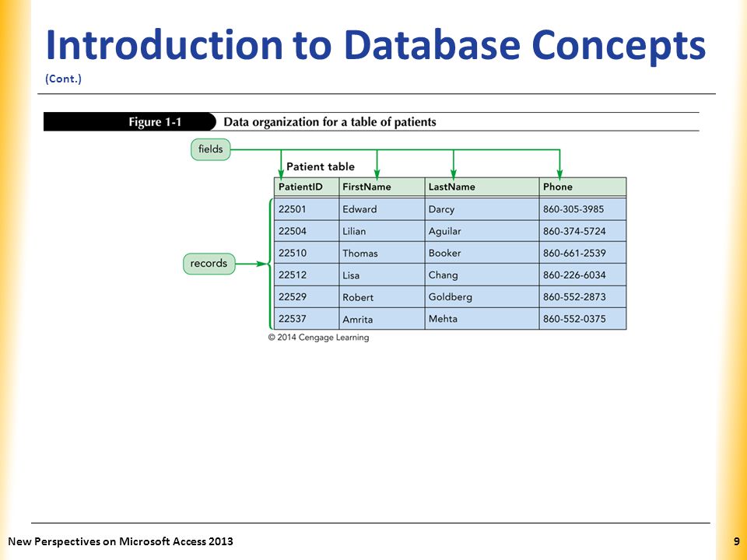The width and height of the screenshot is (747, 560).
Task: Click the slide number 9
Action: click(x=737, y=541)
